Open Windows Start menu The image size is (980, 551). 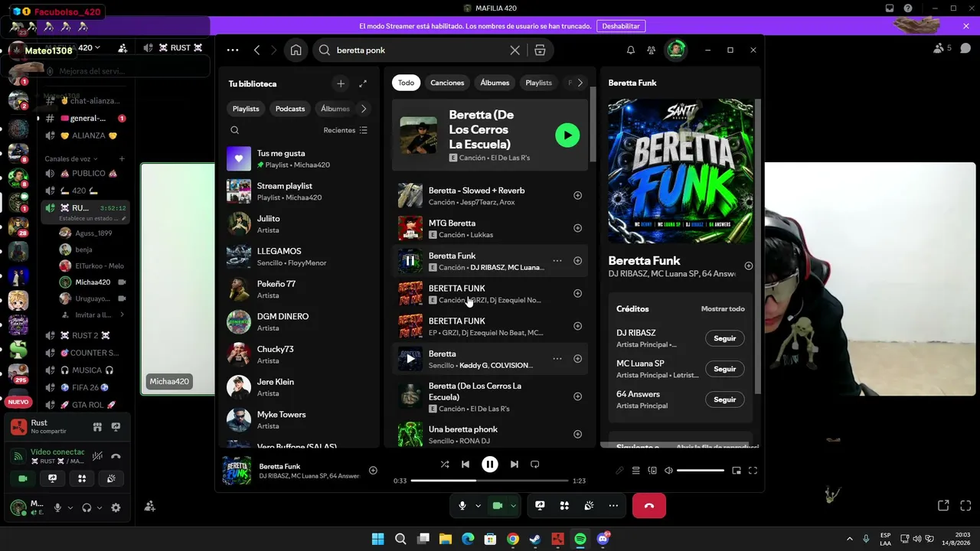pyautogui.click(x=378, y=539)
